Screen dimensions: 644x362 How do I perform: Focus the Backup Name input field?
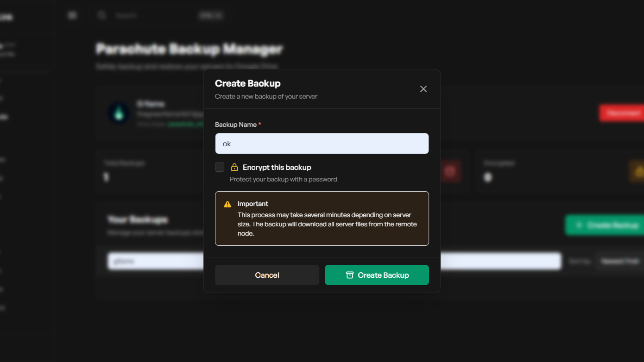[x=322, y=144]
